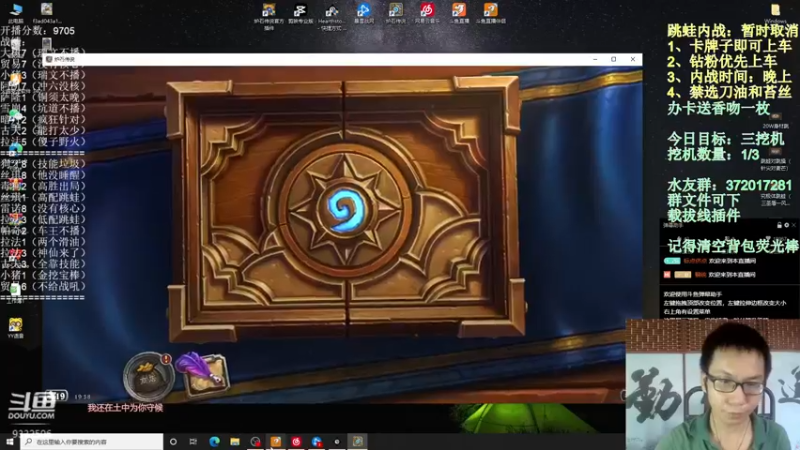Open the Hearthstone shop bag button
The image size is (800, 450).
tap(148, 377)
